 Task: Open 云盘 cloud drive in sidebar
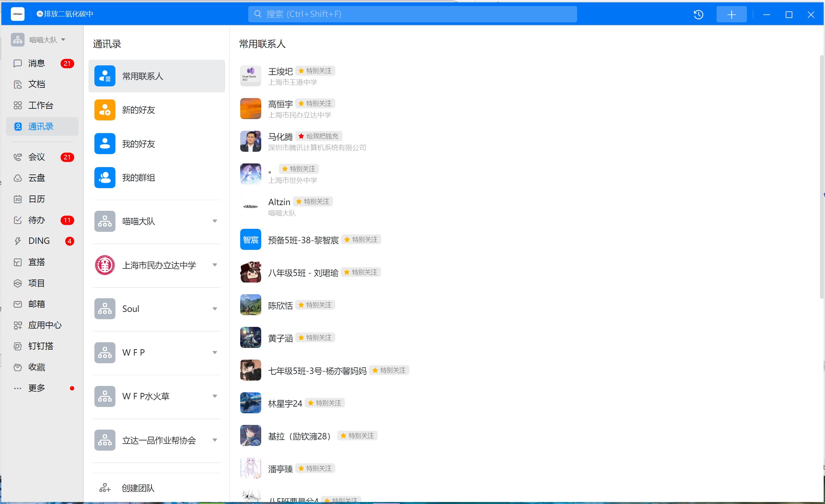click(x=36, y=178)
